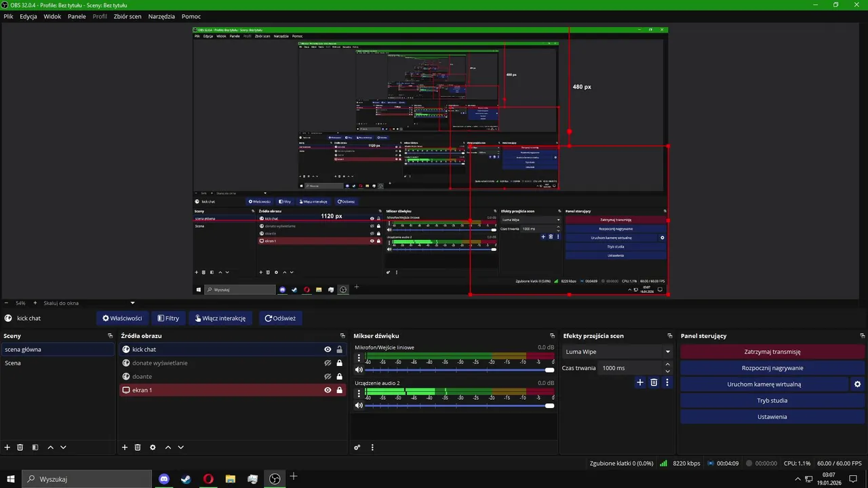Decrease Czas trwania with down stepper
The width and height of the screenshot is (868, 488).
click(667, 371)
